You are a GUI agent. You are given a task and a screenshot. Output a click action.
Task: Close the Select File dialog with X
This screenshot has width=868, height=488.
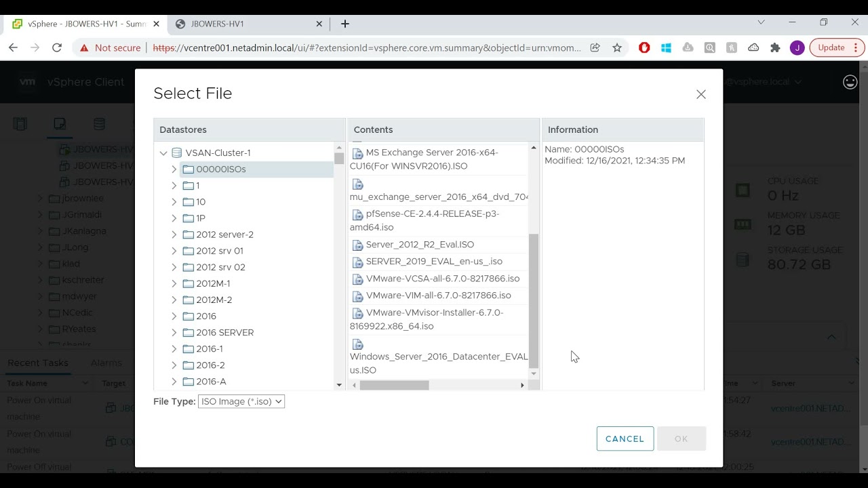point(701,94)
